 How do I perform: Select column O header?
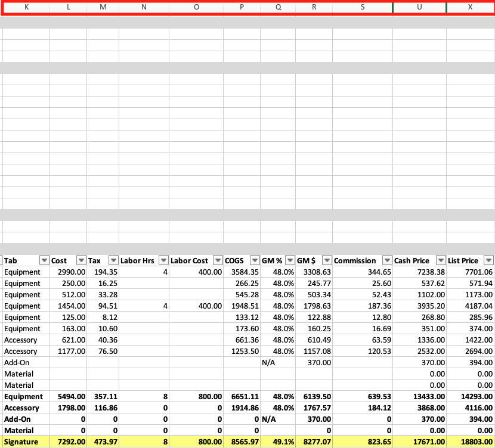click(196, 7)
